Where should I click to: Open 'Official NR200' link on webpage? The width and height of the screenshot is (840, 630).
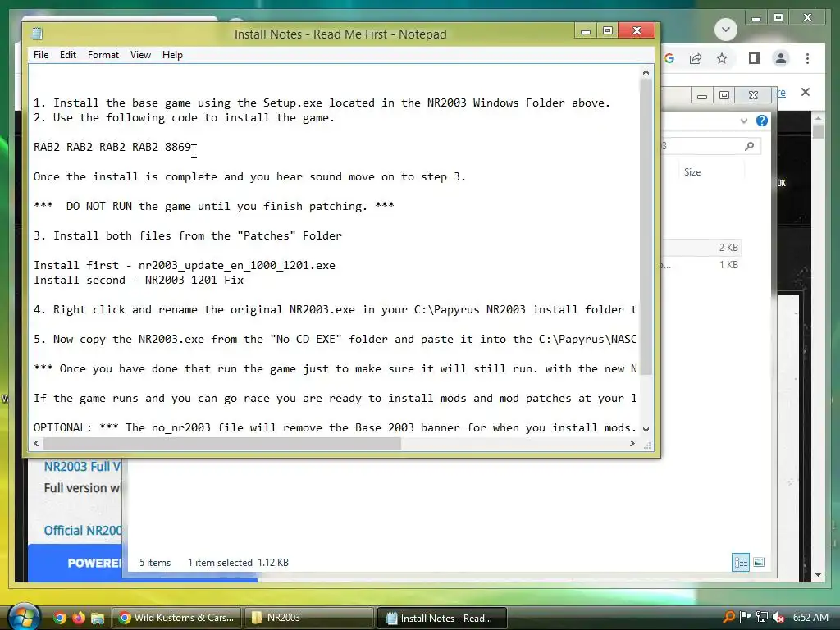83,531
